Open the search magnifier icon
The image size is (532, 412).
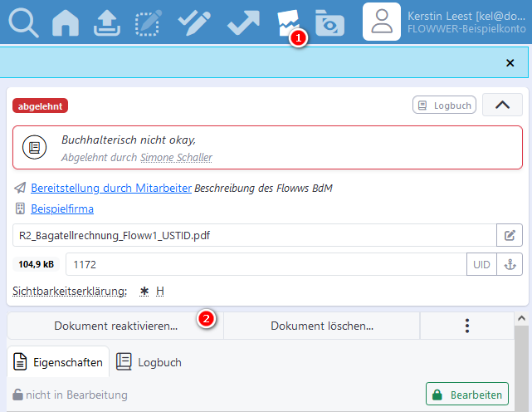tap(23, 22)
